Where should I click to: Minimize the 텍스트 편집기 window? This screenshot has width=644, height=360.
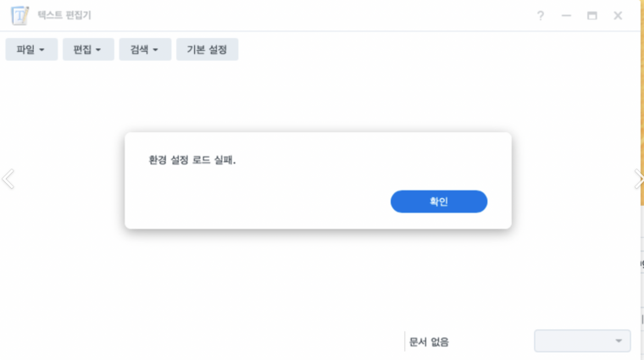pos(566,15)
